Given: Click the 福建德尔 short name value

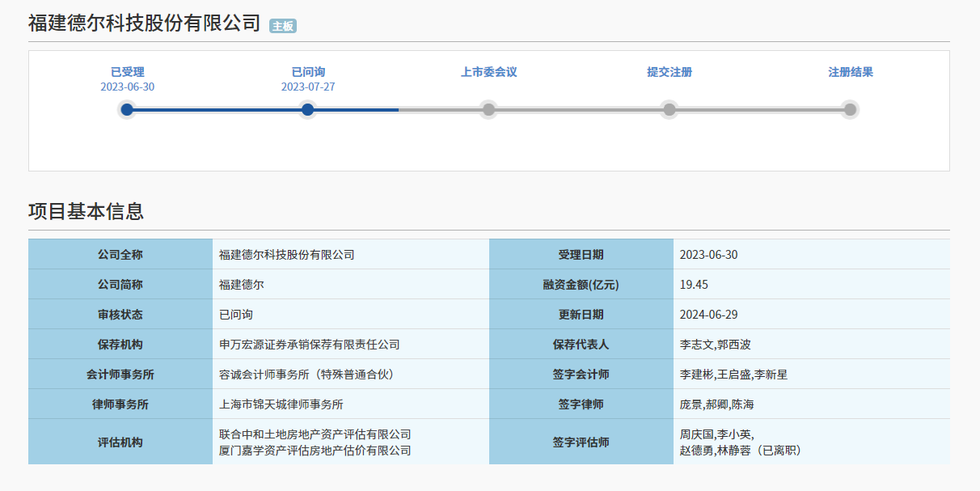Looking at the screenshot, I should click(242, 285).
